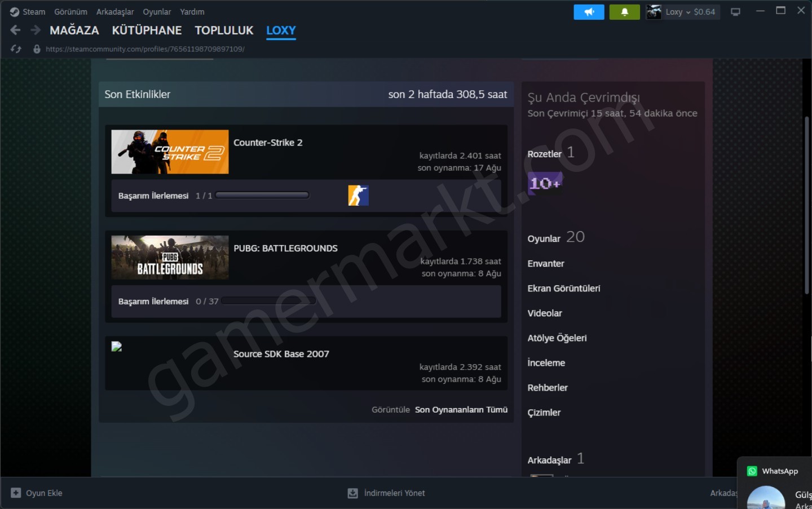Open the Counter-Strike 2 game title link
The height and width of the screenshot is (509, 812).
pyautogui.click(x=268, y=143)
